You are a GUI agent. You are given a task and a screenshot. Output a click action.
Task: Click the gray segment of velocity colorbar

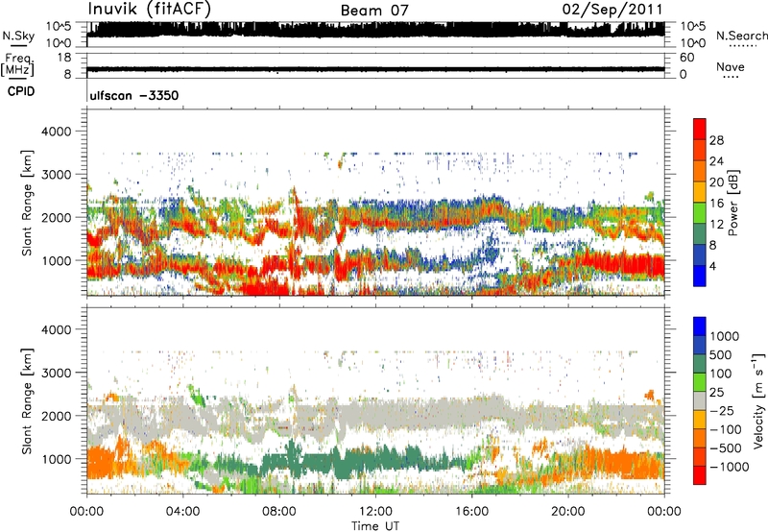(700, 401)
